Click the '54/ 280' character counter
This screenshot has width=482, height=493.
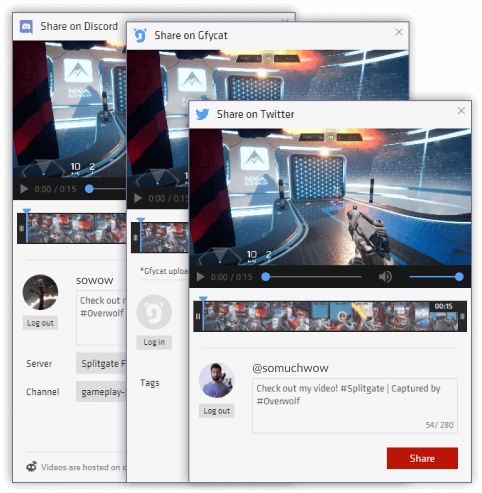pos(439,425)
